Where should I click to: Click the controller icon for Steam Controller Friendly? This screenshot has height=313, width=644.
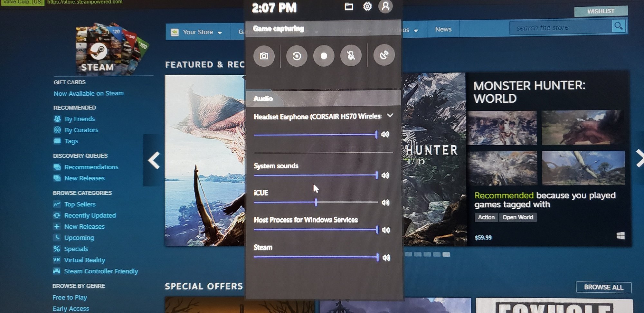tap(57, 271)
